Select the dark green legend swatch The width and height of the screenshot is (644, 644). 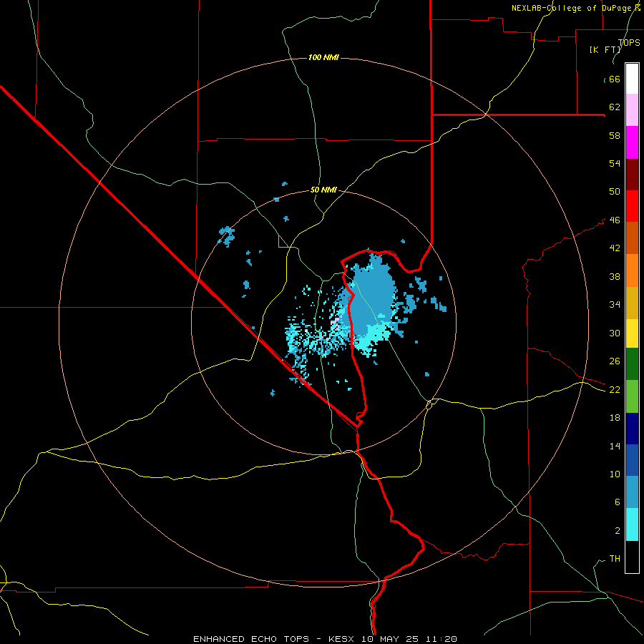tap(632, 364)
